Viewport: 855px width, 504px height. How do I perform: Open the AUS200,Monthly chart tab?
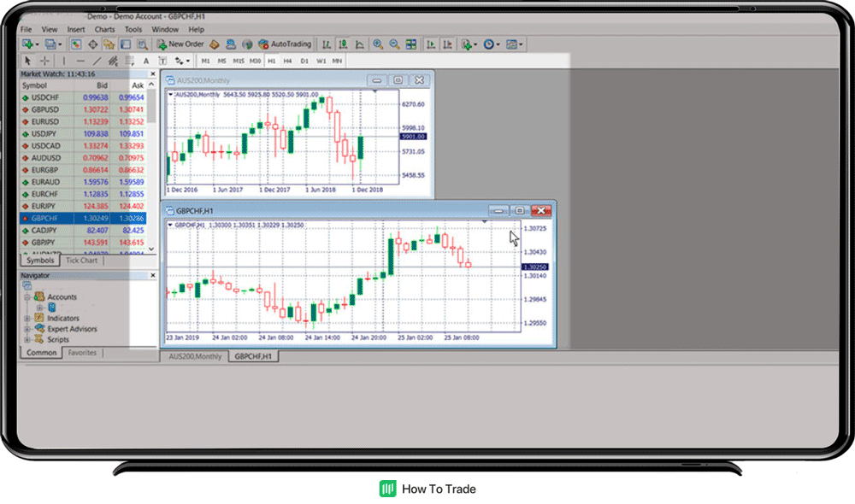pos(195,356)
